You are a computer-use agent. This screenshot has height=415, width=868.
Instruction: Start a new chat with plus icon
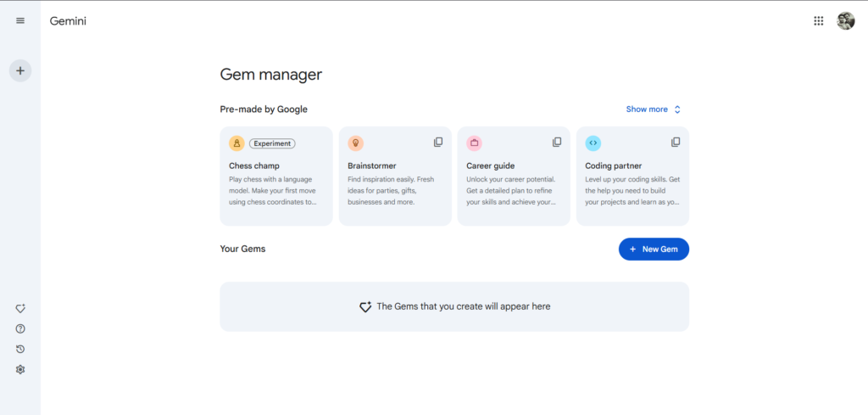[x=20, y=70]
